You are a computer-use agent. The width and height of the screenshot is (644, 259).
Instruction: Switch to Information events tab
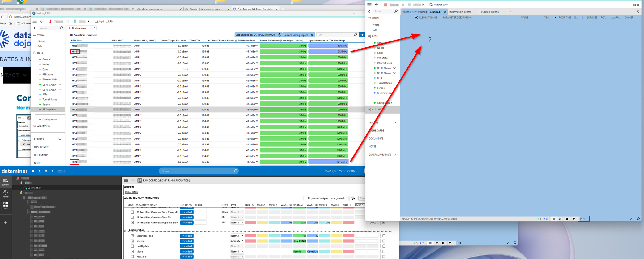coord(460,12)
